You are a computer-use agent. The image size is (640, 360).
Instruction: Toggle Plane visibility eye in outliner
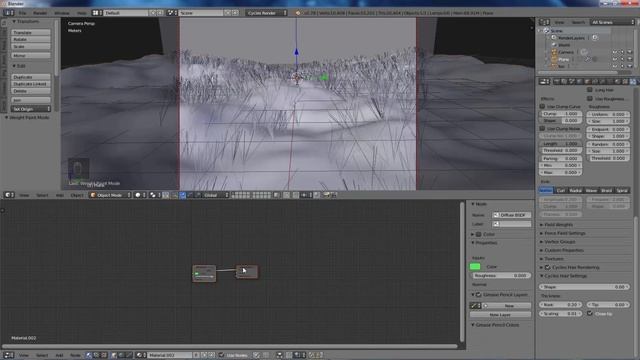click(x=615, y=59)
